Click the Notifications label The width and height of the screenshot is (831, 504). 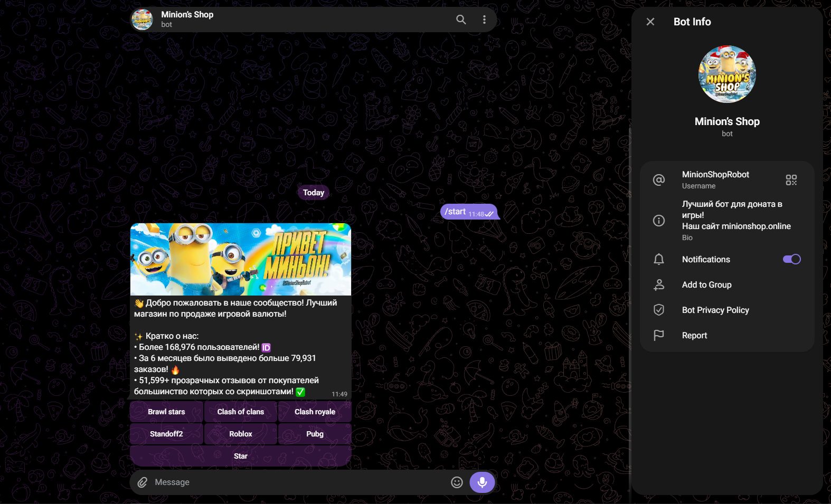pos(706,259)
